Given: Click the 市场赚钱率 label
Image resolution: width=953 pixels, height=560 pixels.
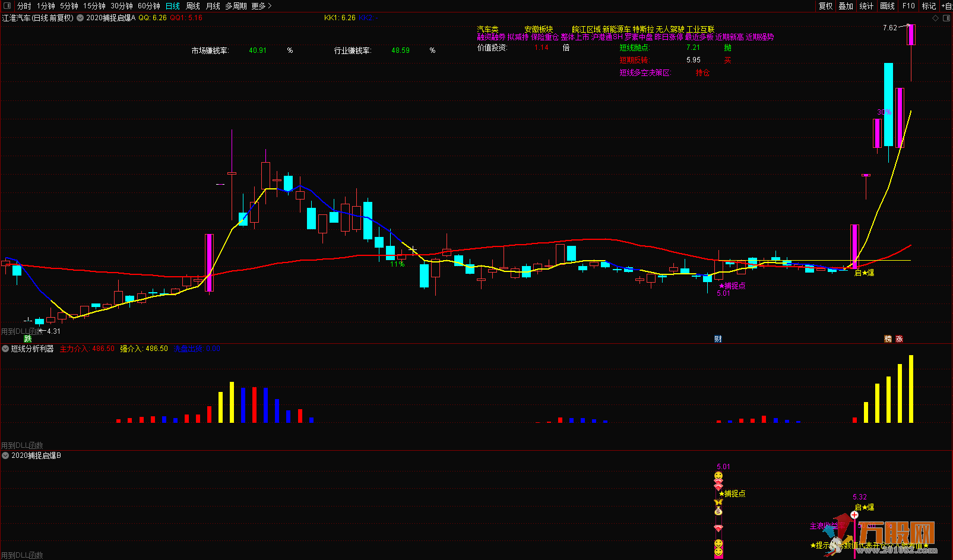Looking at the screenshot, I should click(x=210, y=50).
